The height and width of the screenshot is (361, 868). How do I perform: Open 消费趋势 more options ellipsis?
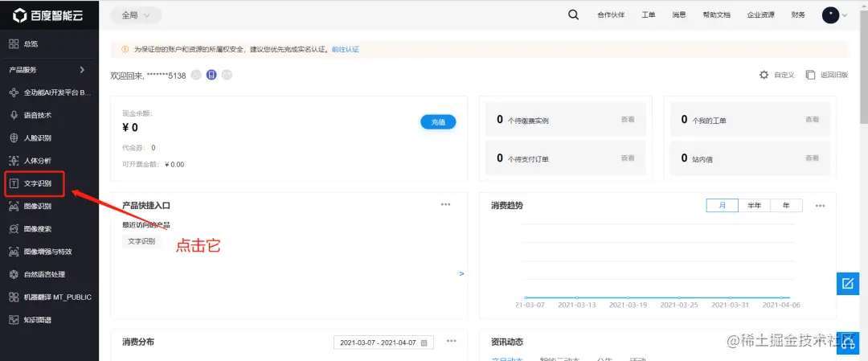[821, 205]
